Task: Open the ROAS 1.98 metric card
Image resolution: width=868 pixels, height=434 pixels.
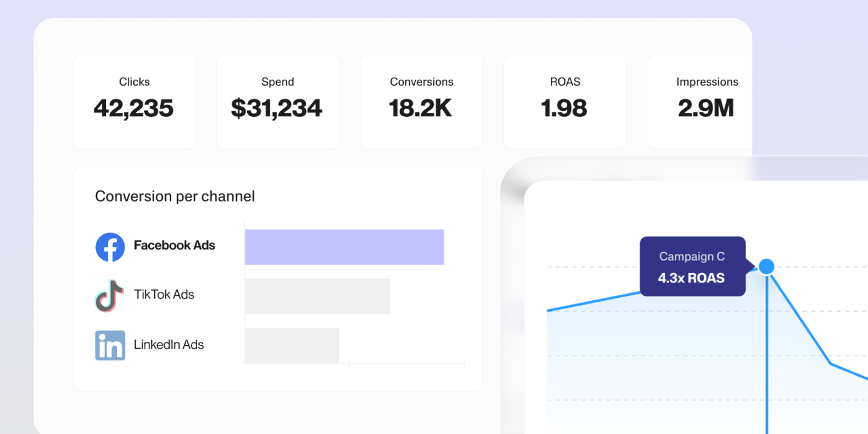Action: click(564, 102)
